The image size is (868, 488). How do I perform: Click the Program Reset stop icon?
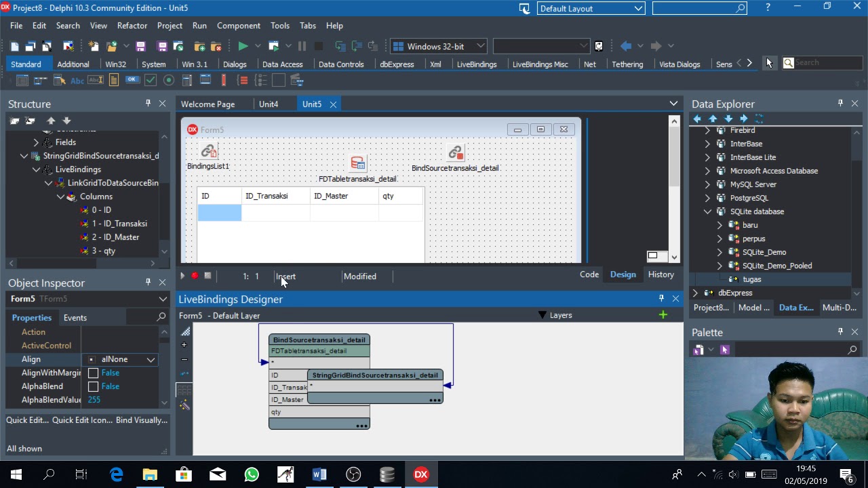(x=318, y=46)
